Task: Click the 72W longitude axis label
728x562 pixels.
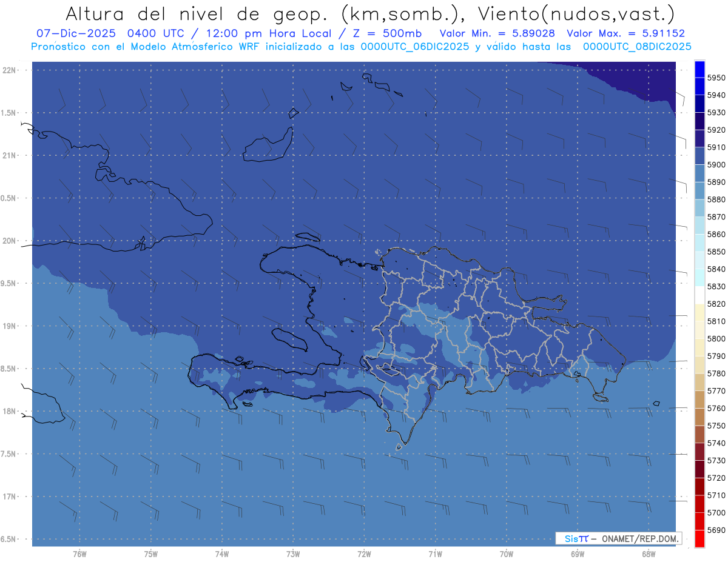Action: [365, 554]
